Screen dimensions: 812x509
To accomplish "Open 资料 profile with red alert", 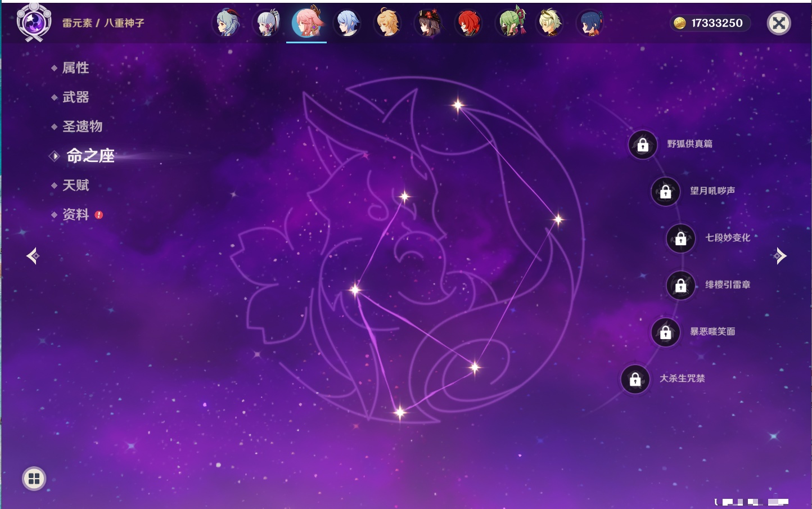I will coord(75,214).
